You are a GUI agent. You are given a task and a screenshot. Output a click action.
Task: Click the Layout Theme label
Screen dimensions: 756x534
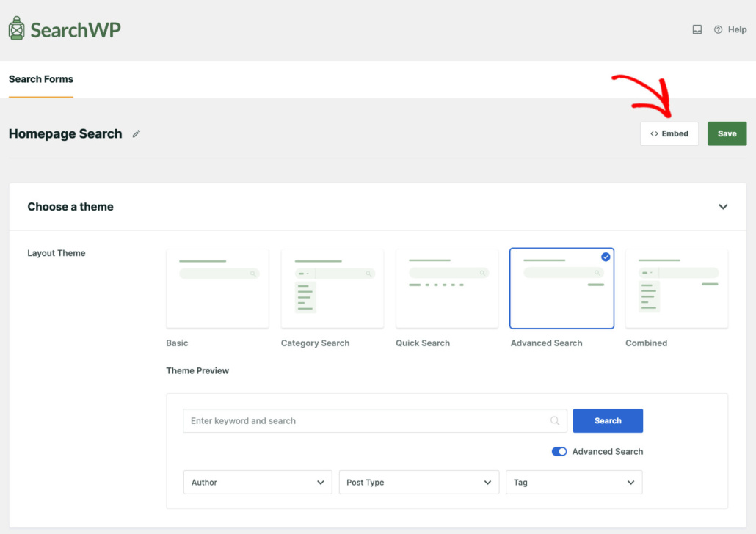(x=57, y=253)
